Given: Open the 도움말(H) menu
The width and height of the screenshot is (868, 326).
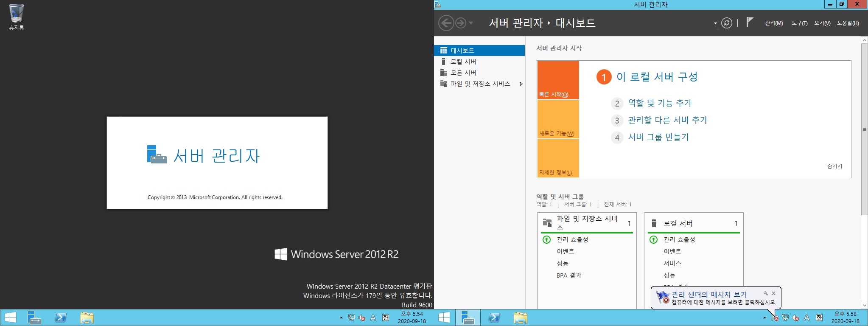Looking at the screenshot, I should click(848, 23).
